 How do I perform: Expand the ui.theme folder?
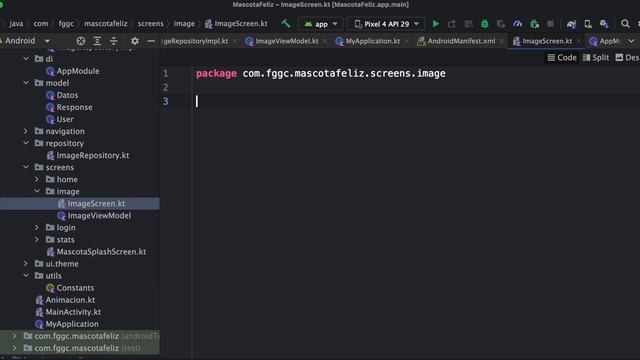click(x=26, y=264)
